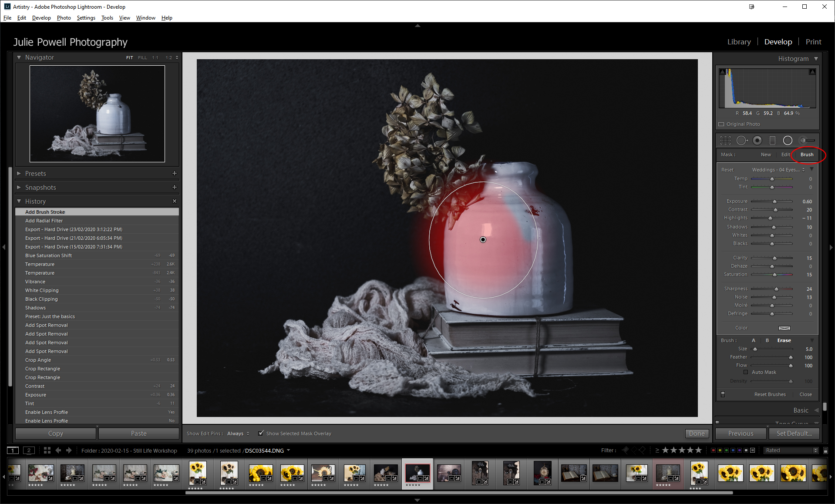This screenshot has height=504, width=835.
Task: Filter by blue color label
Action: 733,450
